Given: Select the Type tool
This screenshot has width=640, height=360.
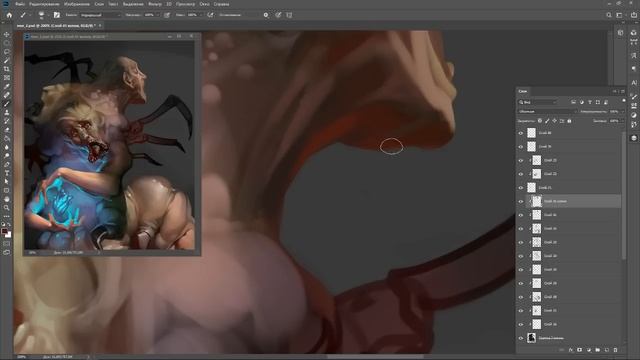Looking at the screenshot, I should coord(7,173).
